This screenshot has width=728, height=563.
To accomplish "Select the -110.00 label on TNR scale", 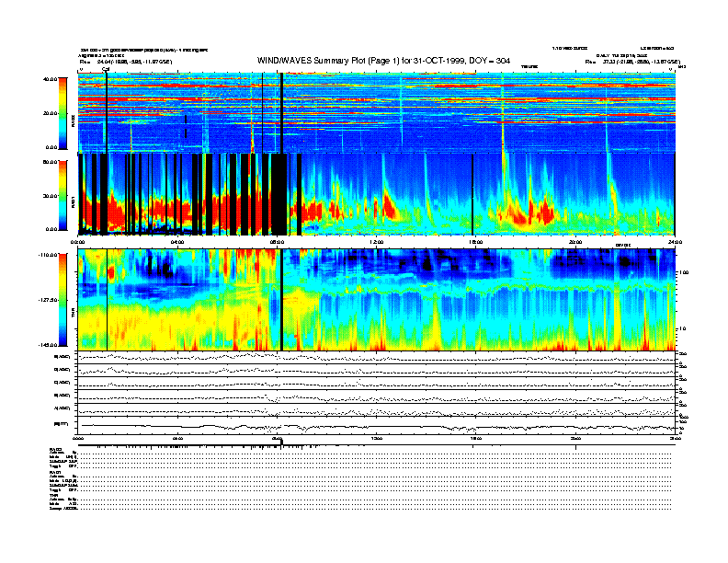I will 49,255.
